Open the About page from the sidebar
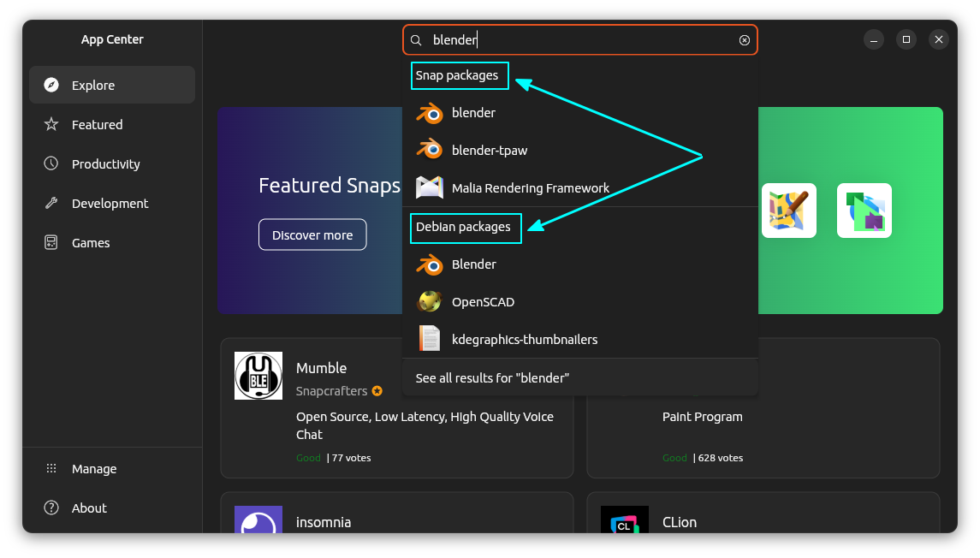This screenshot has height=558, width=980. (x=88, y=508)
